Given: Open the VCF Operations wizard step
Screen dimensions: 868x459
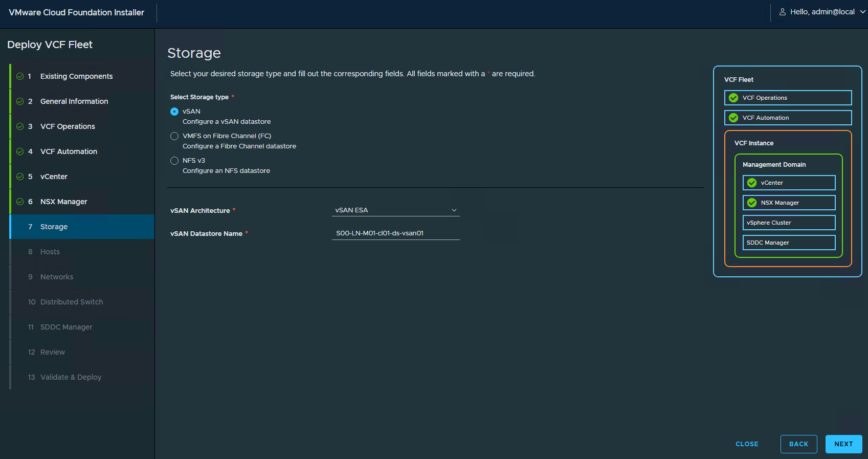Looking at the screenshot, I should [82, 126].
